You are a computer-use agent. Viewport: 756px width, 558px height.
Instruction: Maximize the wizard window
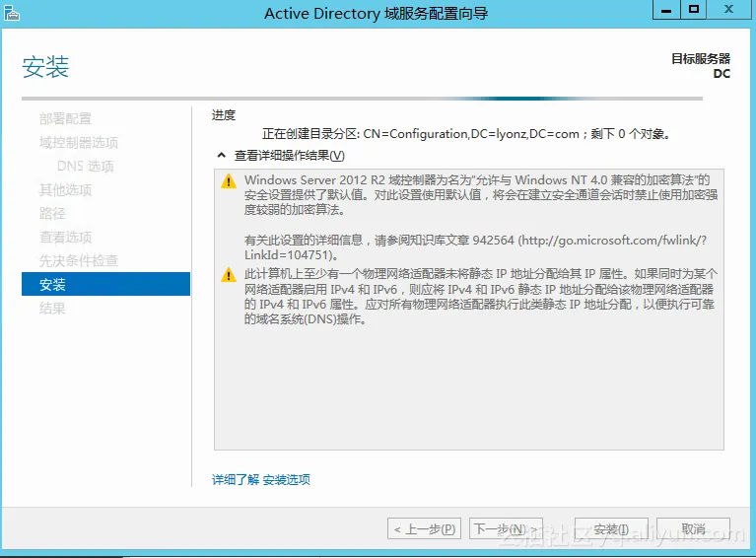click(694, 10)
